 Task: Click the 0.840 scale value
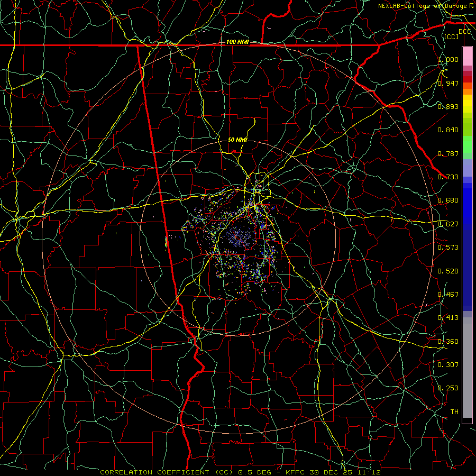(448, 130)
